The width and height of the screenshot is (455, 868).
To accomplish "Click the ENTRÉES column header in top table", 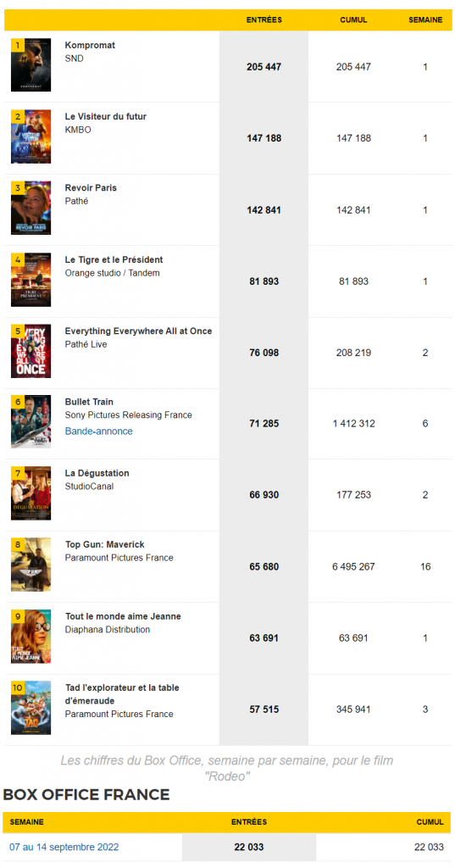I will 264,20.
